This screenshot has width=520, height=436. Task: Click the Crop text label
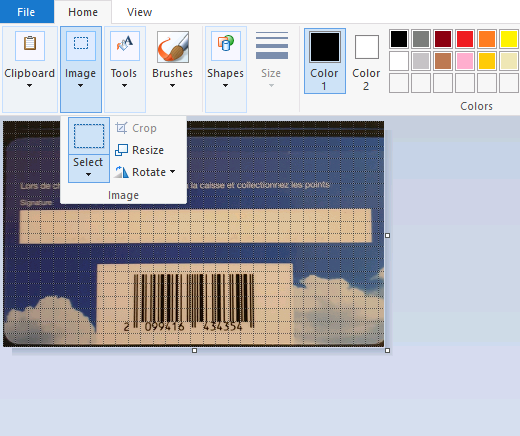[x=144, y=128]
